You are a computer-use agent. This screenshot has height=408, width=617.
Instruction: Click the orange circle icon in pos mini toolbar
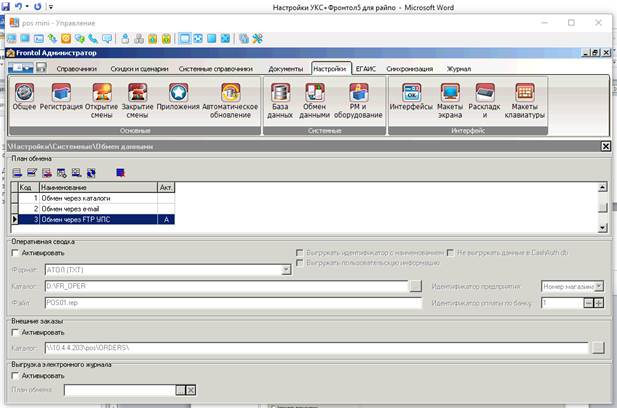(66, 39)
